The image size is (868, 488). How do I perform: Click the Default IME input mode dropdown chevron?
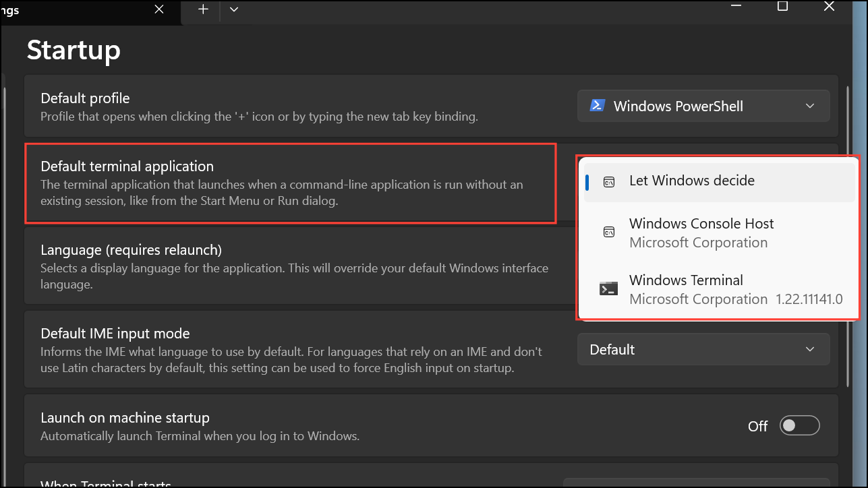(x=810, y=349)
